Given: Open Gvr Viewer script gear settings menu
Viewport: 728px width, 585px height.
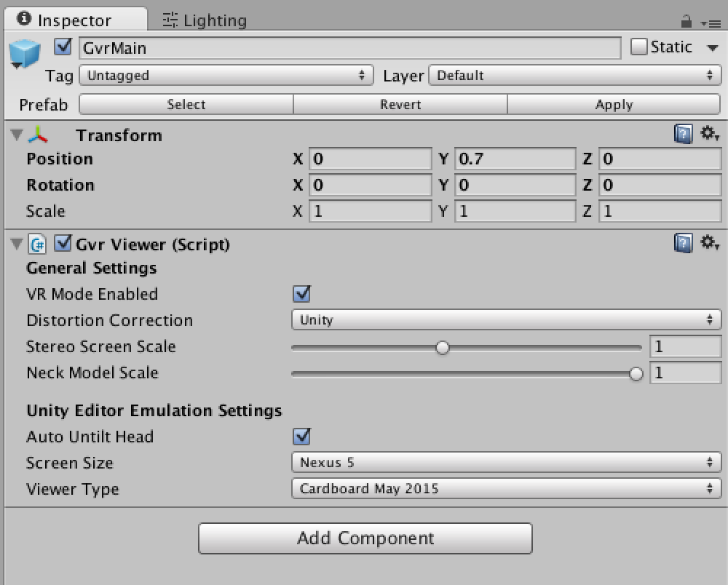Looking at the screenshot, I should click(710, 242).
